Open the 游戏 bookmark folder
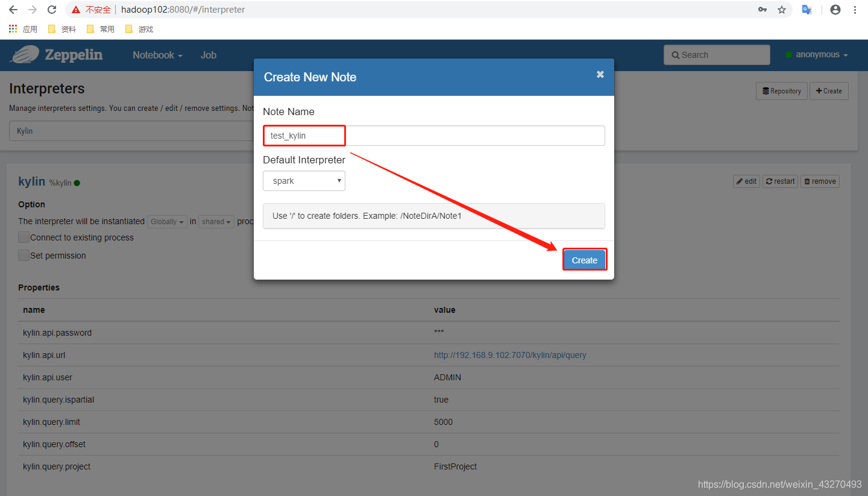This screenshot has height=496, width=868. click(139, 29)
